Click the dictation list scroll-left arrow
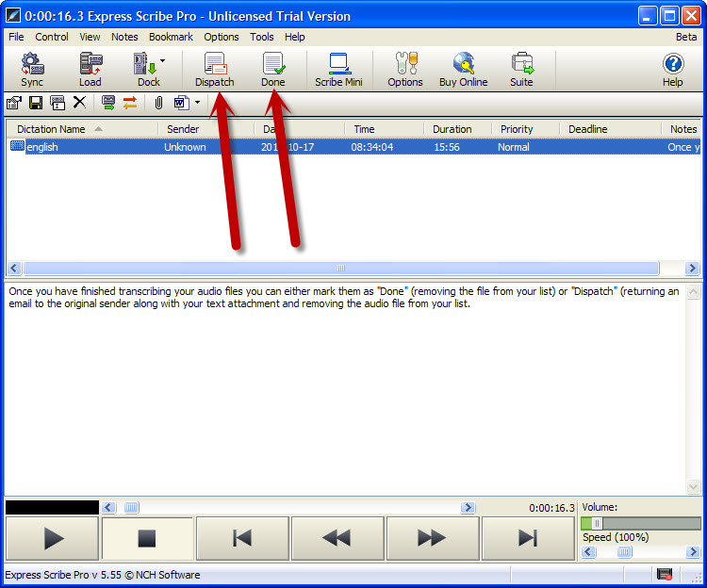707x588 pixels. point(14,269)
